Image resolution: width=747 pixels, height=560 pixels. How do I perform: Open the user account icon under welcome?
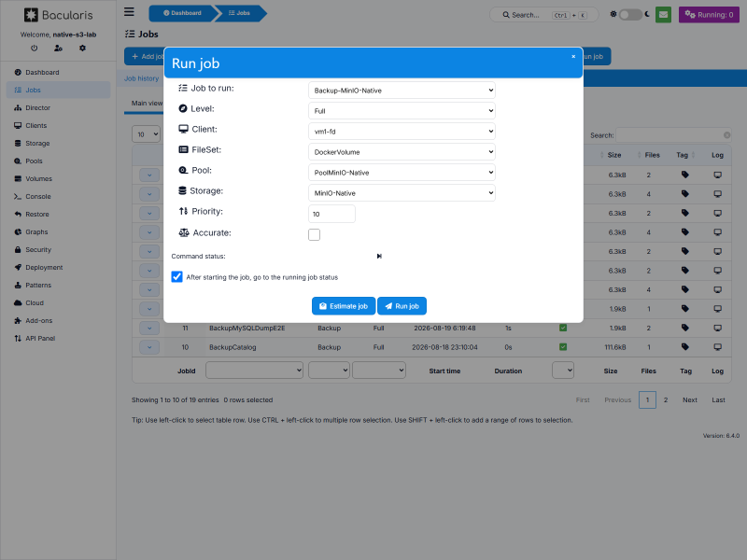[x=58, y=49]
